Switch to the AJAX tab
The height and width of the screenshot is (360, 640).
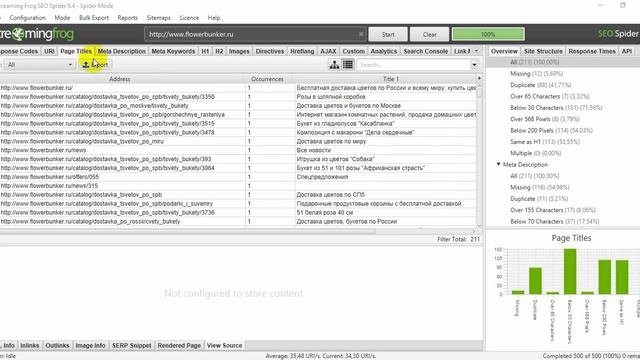click(x=328, y=51)
